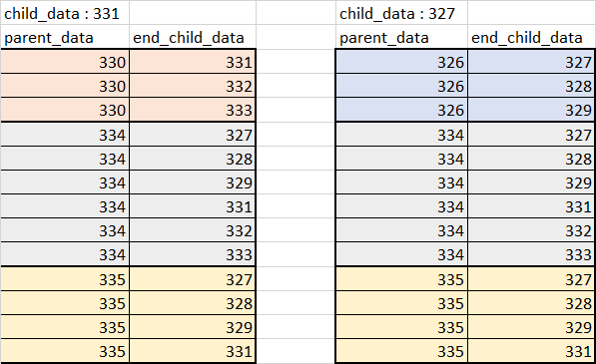Select right table yellow 335 beside 331
The height and width of the screenshot is (364, 596).
[401, 351]
